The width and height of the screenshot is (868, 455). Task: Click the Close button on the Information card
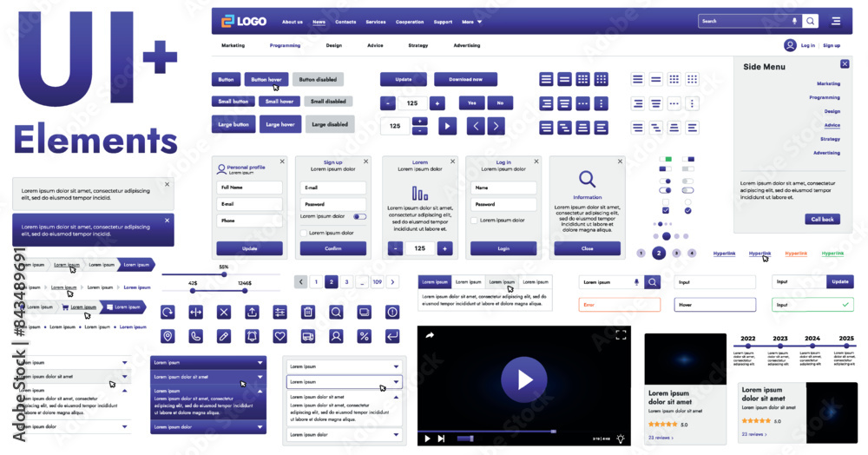pos(588,248)
